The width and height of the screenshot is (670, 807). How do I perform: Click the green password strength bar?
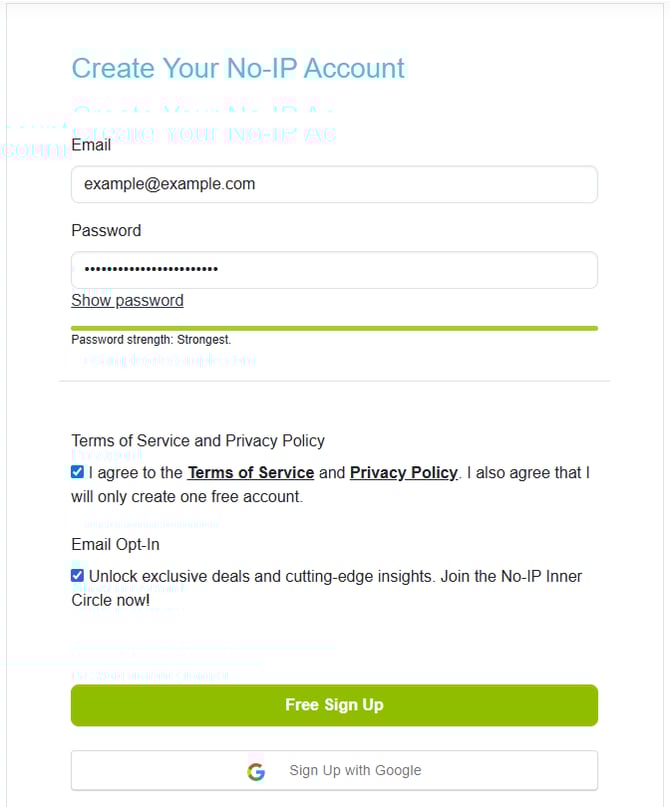(x=334, y=328)
